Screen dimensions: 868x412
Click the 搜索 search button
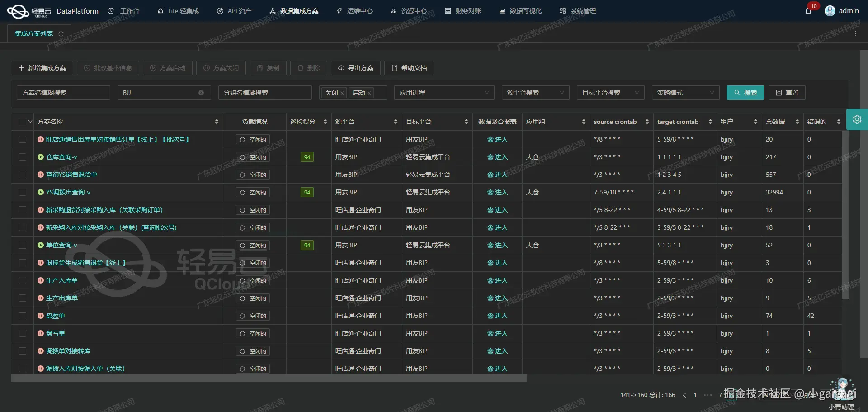click(745, 93)
